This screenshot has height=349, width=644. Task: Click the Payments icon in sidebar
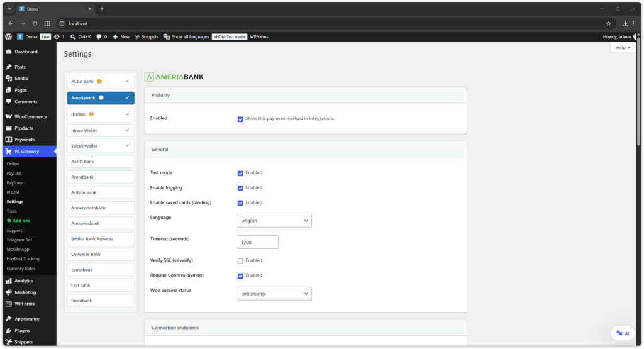click(x=9, y=140)
